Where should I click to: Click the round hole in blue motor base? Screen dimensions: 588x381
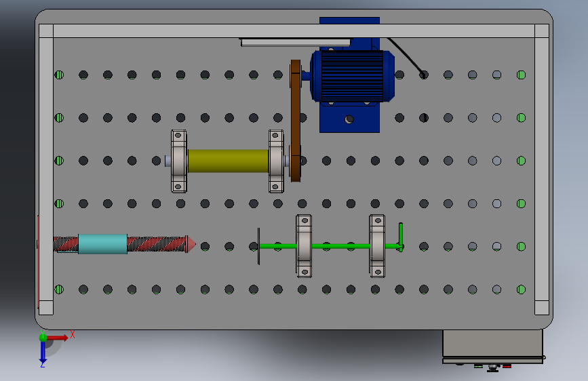349,119
